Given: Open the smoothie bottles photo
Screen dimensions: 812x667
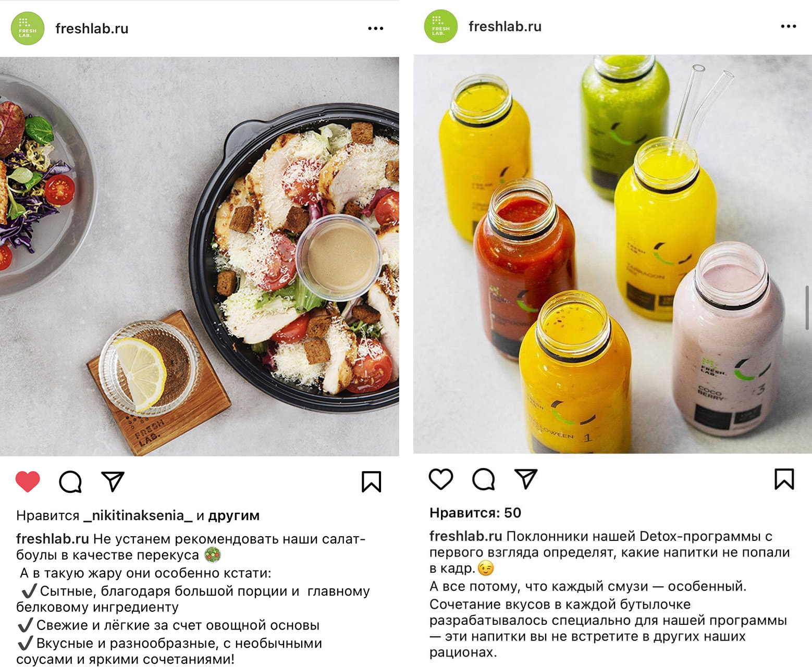Looking at the screenshot, I should (x=612, y=254).
